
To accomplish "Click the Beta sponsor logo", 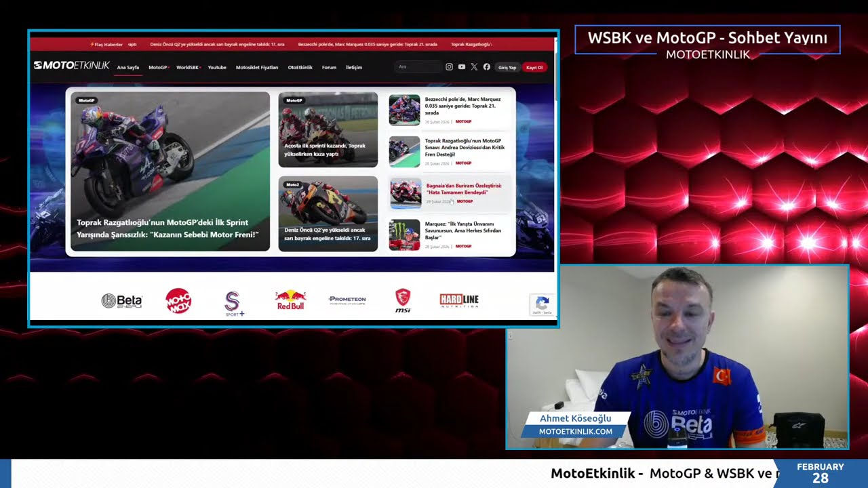I will tap(121, 301).
